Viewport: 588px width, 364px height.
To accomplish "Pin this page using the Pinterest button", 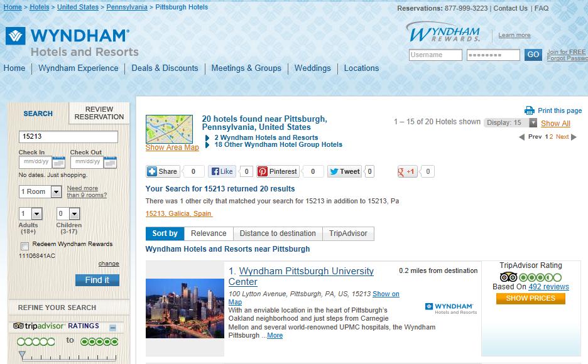I will (x=278, y=171).
